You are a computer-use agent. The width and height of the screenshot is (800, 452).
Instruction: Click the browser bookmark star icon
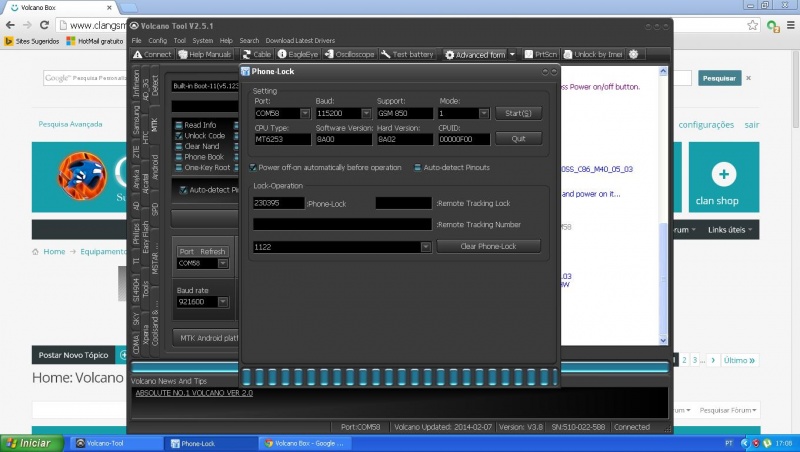click(x=753, y=25)
